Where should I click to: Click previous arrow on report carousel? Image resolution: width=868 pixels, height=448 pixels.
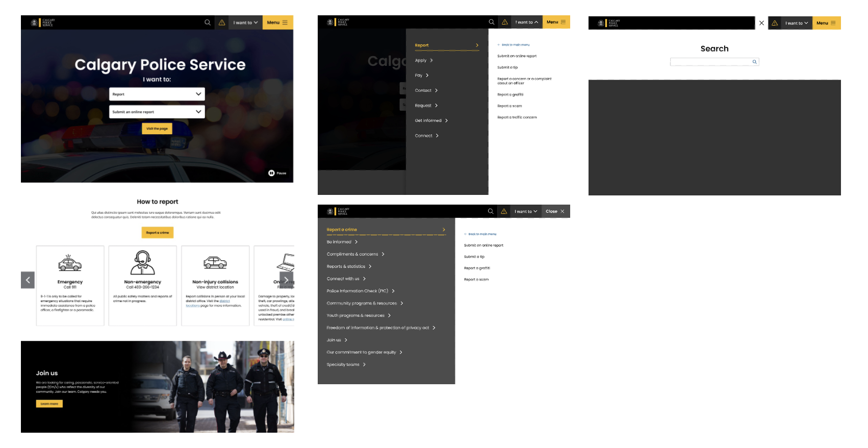pos(28,280)
